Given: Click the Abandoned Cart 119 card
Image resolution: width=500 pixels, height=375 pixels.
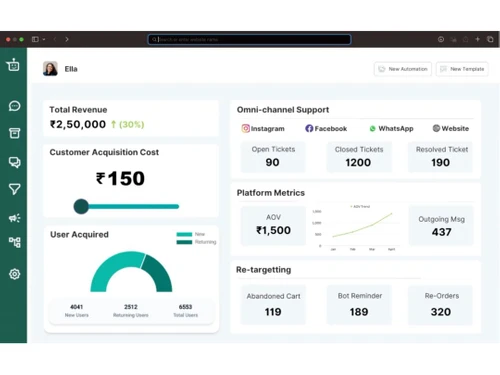Looking at the screenshot, I should click(273, 304).
